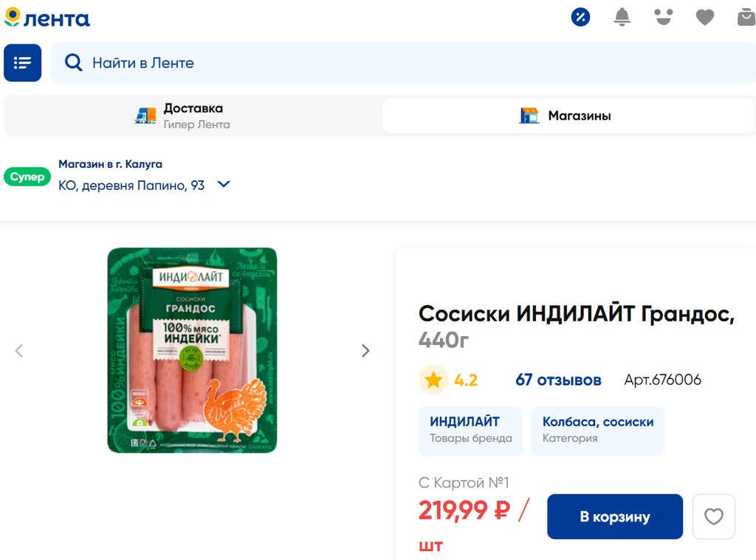Focus the Найти в Ленте search field
This screenshot has height=560, width=756.
(403, 63)
